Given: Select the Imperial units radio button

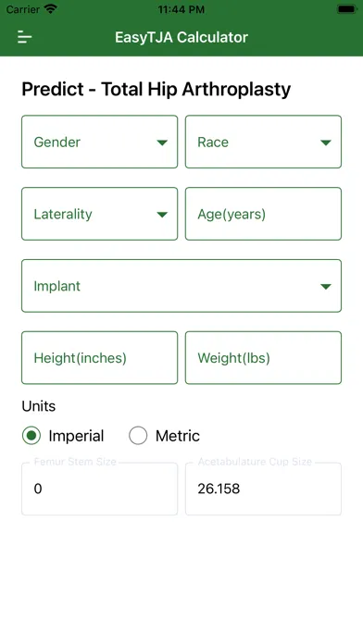Looking at the screenshot, I should 31,436.
